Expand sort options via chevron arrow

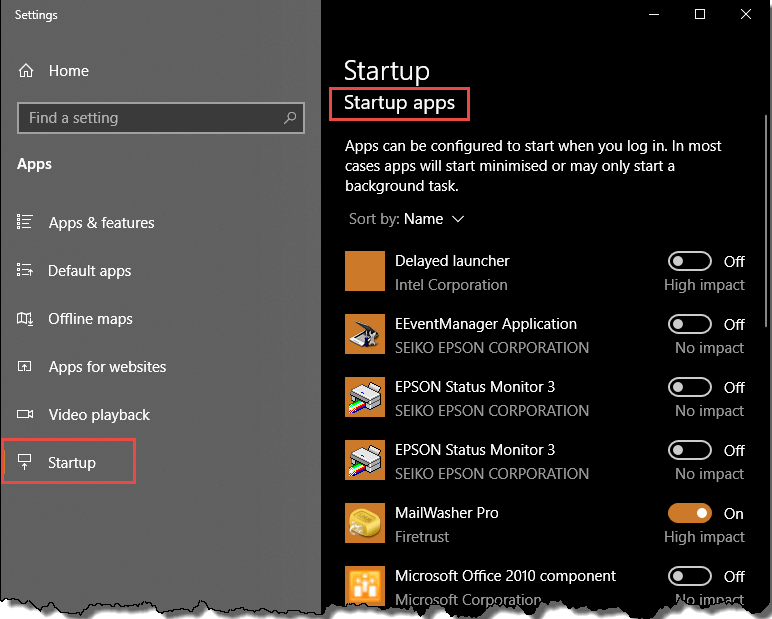[x=458, y=219]
